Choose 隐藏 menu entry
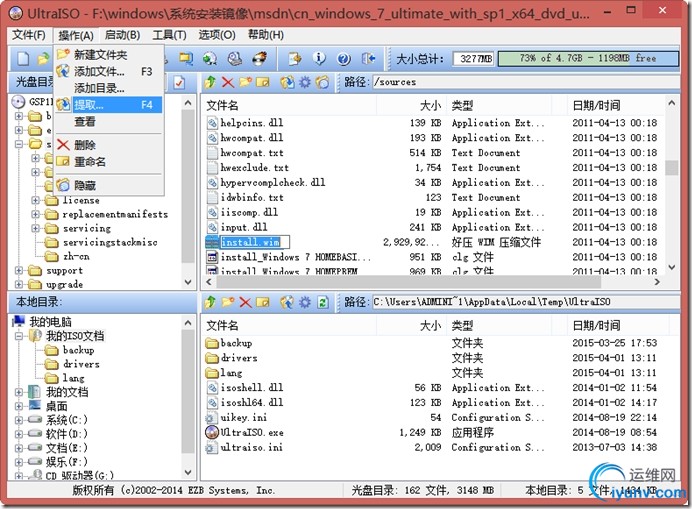This screenshot has width=692, height=509. pyautogui.click(x=109, y=185)
